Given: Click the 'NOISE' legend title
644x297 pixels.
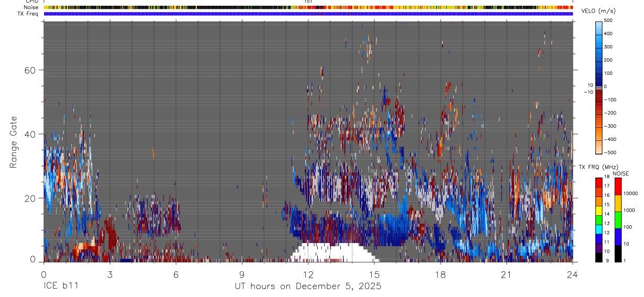Looking at the screenshot, I should [621, 173].
